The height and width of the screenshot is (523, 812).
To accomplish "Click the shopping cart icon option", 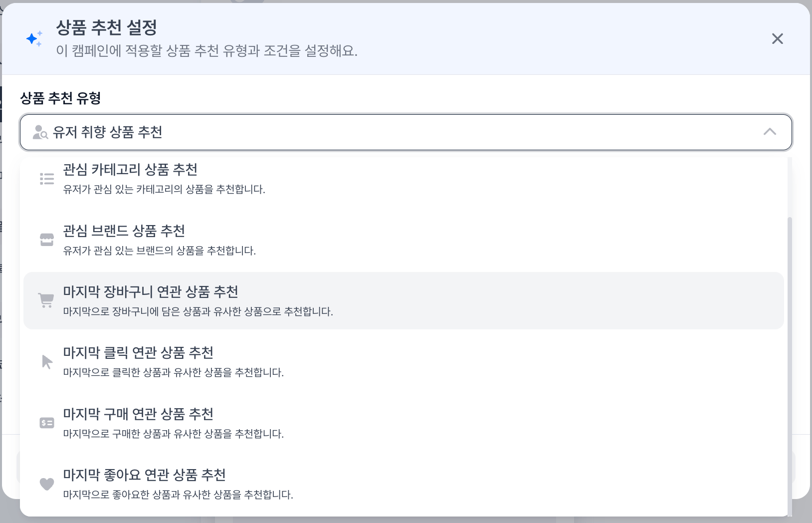I will coord(46,300).
